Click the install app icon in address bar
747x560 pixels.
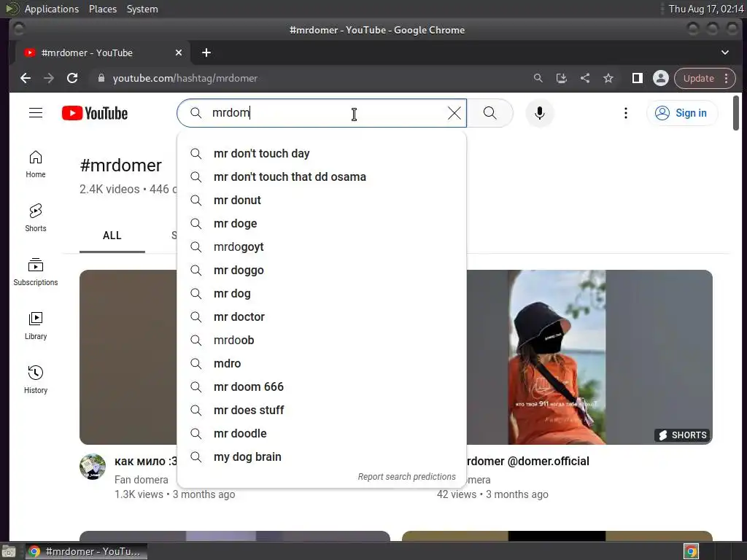tap(561, 78)
